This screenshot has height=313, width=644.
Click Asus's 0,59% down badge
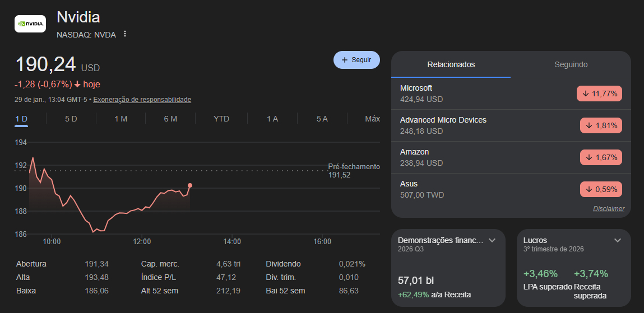[601, 190]
